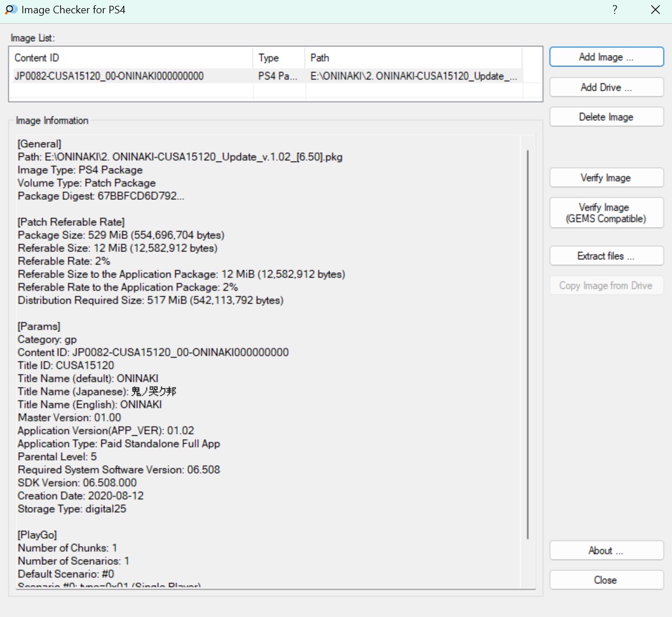Click the Number of Chunks: 1 line
The height and width of the screenshot is (617, 672).
tap(67, 548)
